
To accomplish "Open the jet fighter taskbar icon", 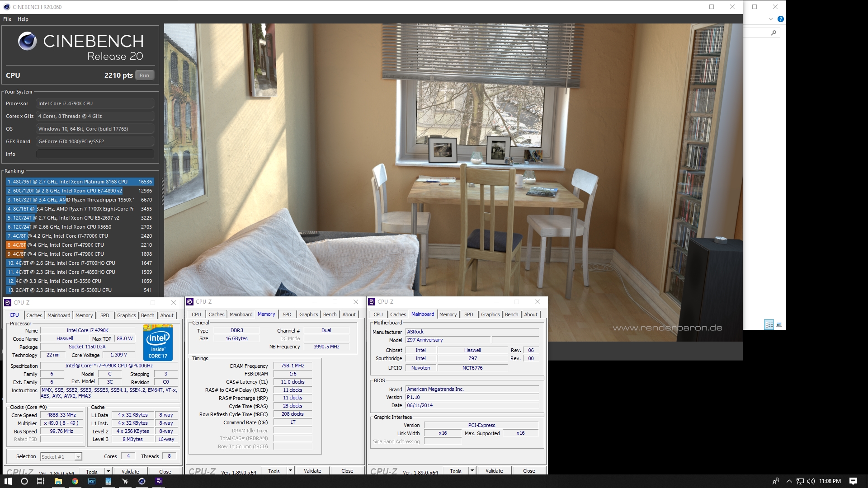I will pos(125,481).
